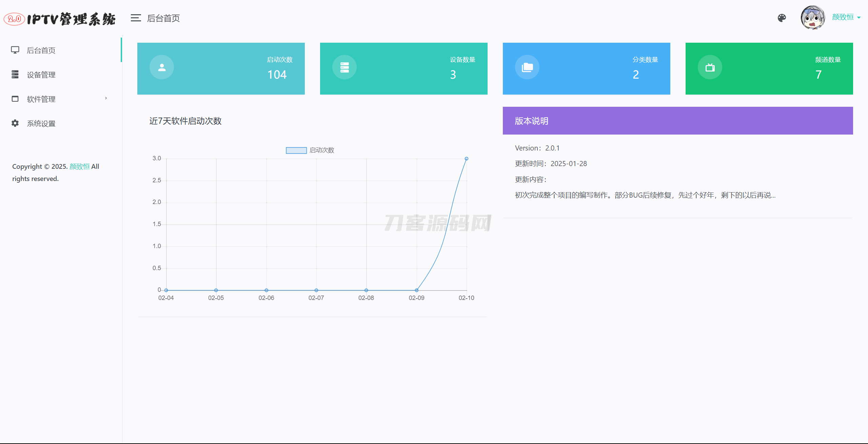Click the purple 版本说明 header bar
The width and height of the screenshot is (868, 444).
point(677,121)
